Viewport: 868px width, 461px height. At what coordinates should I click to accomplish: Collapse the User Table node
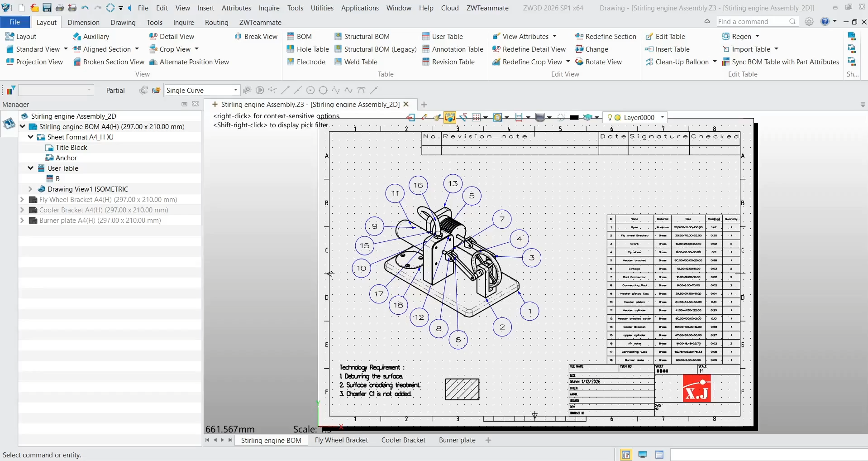pos(30,168)
